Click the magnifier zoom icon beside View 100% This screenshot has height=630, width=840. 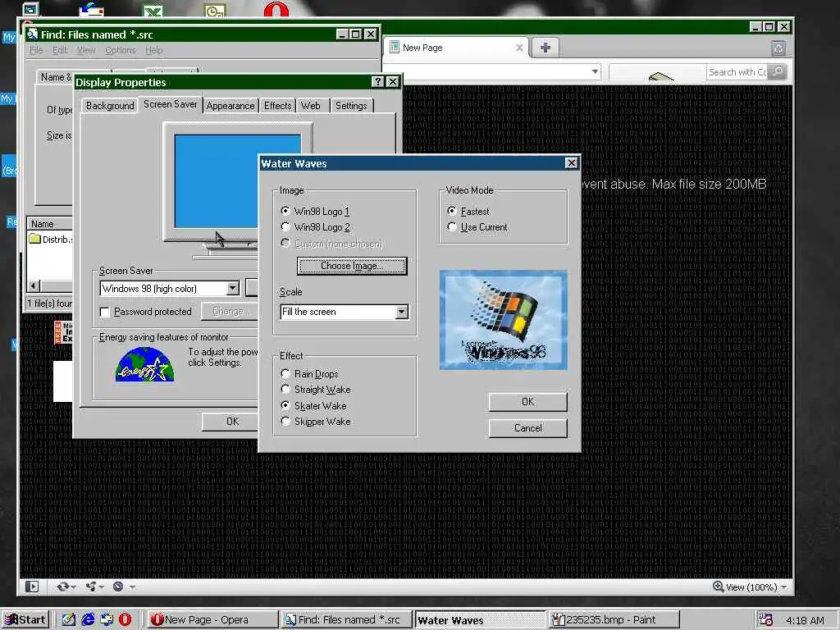[718, 587]
